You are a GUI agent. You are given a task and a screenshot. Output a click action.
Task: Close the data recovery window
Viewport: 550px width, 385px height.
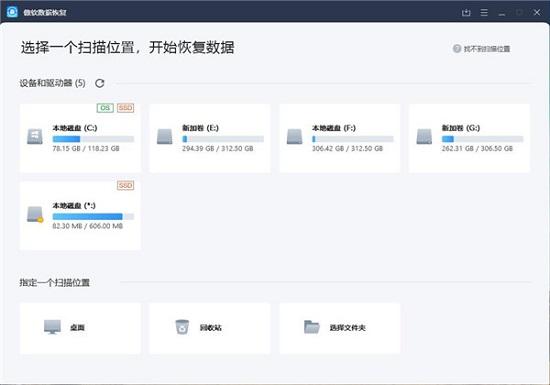(537, 13)
